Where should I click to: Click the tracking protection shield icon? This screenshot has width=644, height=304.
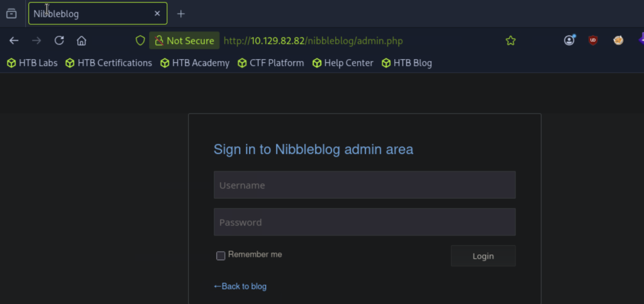(140, 41)
